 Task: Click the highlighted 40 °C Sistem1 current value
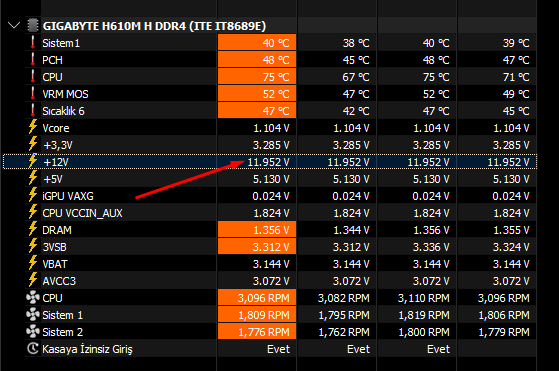[x=257, y=43]
